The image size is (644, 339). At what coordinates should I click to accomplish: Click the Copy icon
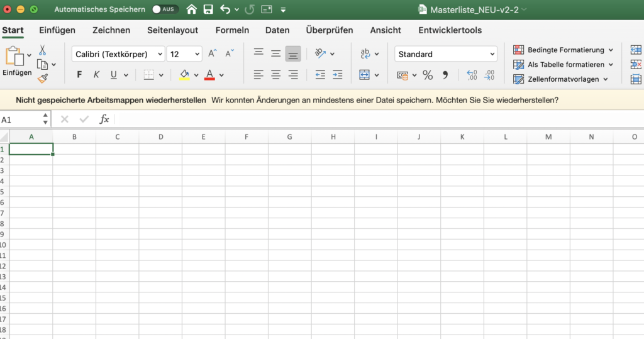(x=42, y=65)
